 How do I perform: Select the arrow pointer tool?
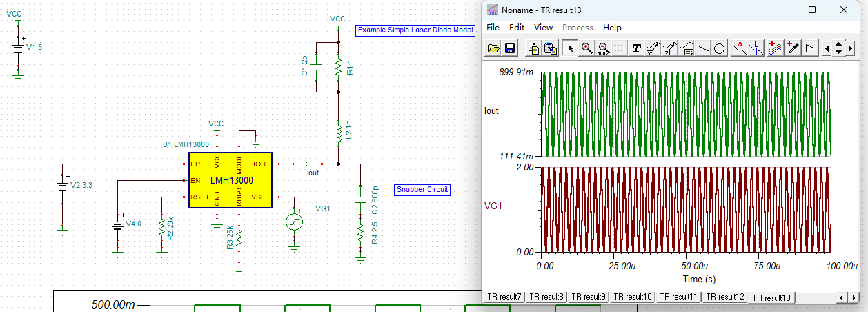(x=571, y=48)
